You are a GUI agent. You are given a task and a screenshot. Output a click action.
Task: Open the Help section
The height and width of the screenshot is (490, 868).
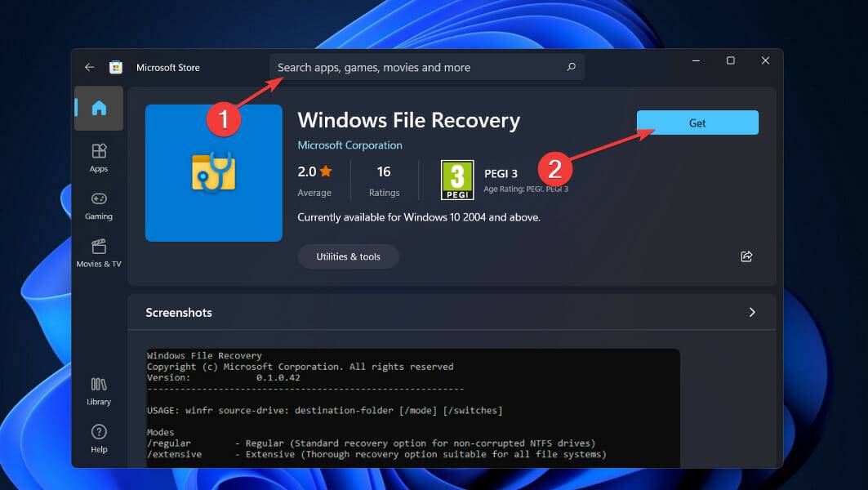click(98, 439)
